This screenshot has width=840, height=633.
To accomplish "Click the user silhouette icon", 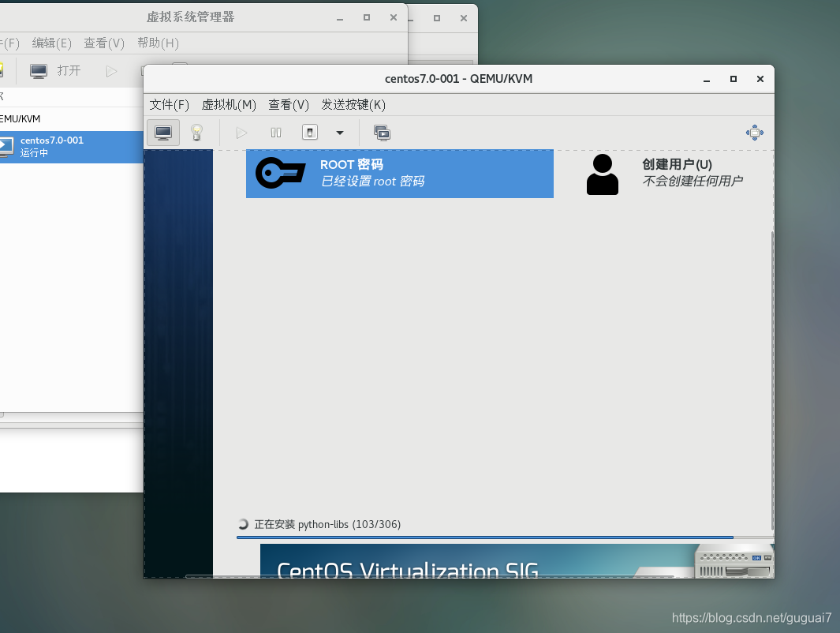I will (x=602, y=174).
